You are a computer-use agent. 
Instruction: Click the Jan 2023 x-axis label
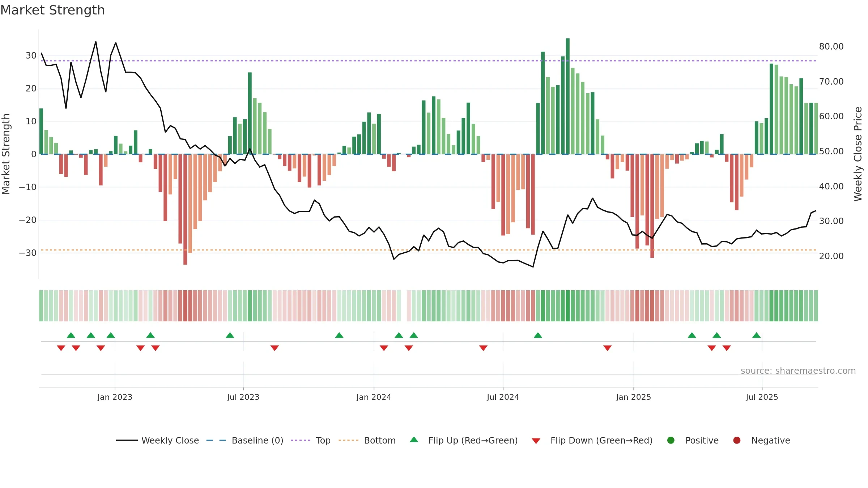click(x=115, y=397)
